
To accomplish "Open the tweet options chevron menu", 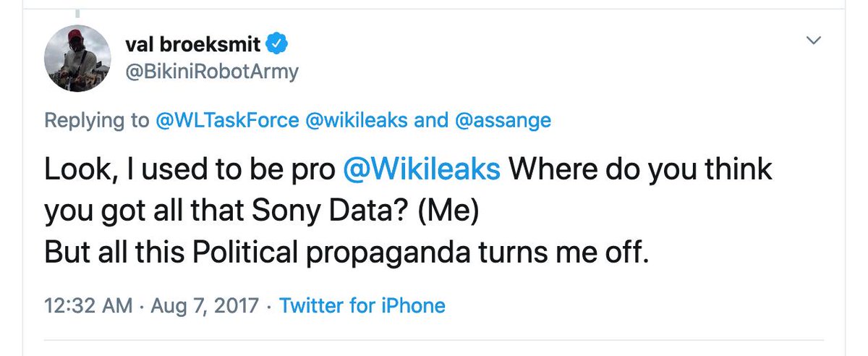I will click(x=814, y=41).
